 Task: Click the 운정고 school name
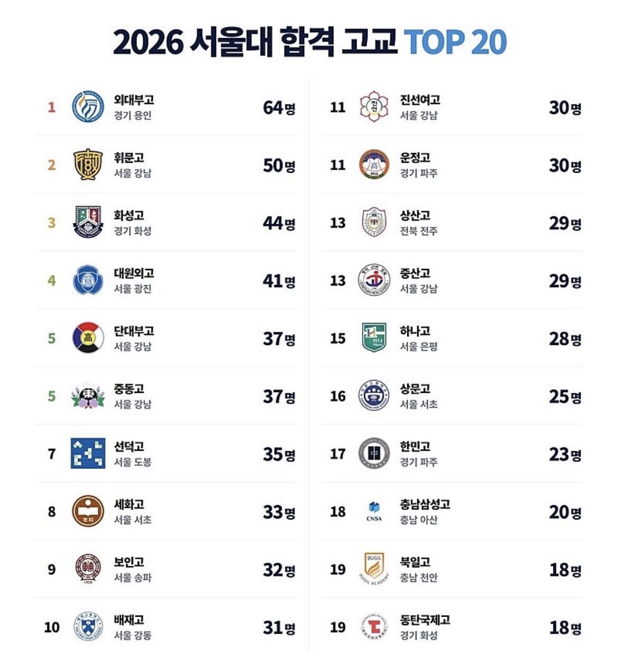415,158
